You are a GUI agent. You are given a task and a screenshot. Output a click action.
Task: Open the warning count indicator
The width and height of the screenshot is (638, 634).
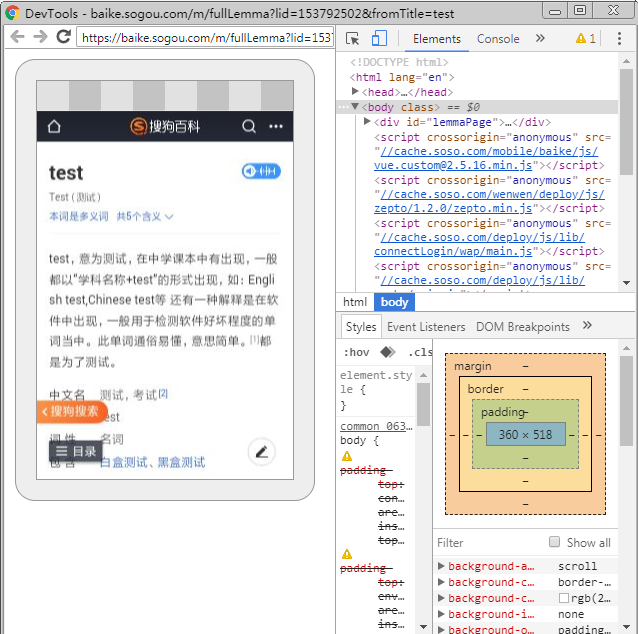coord(586,39)
